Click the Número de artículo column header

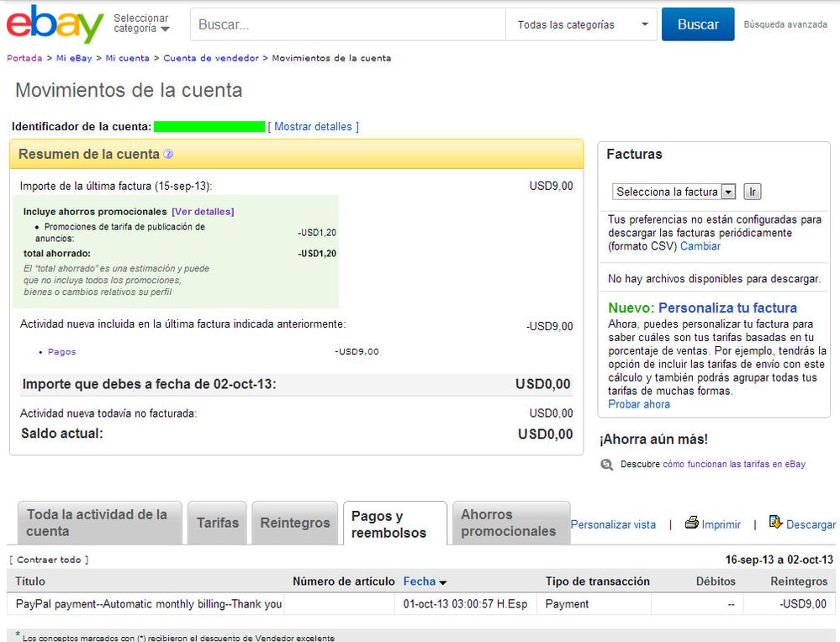(343, 581)
